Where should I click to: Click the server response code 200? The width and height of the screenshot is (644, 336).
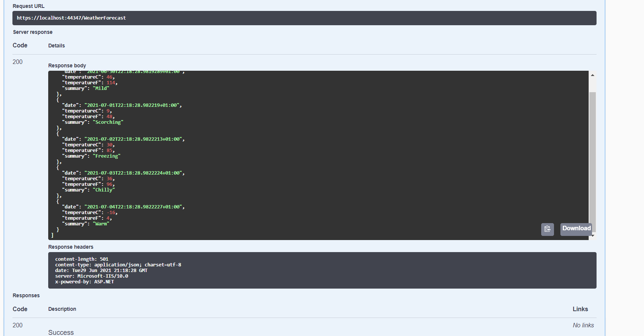[18, 62]
